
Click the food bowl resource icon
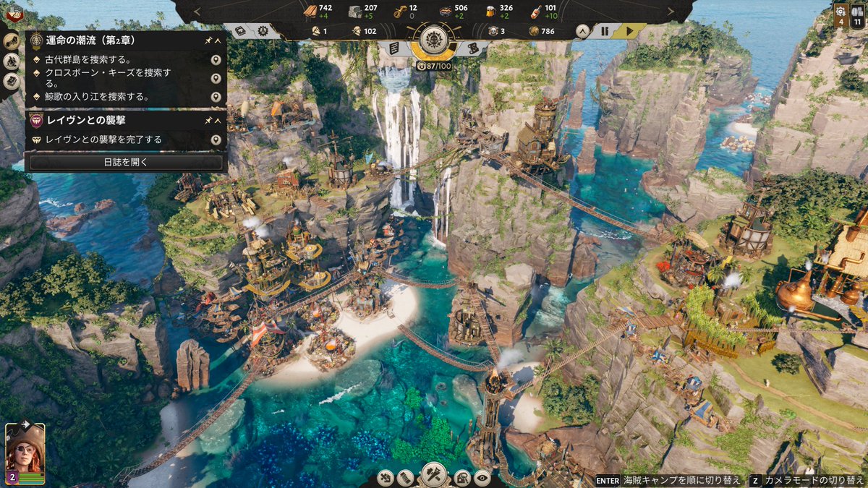pos(444,12)
